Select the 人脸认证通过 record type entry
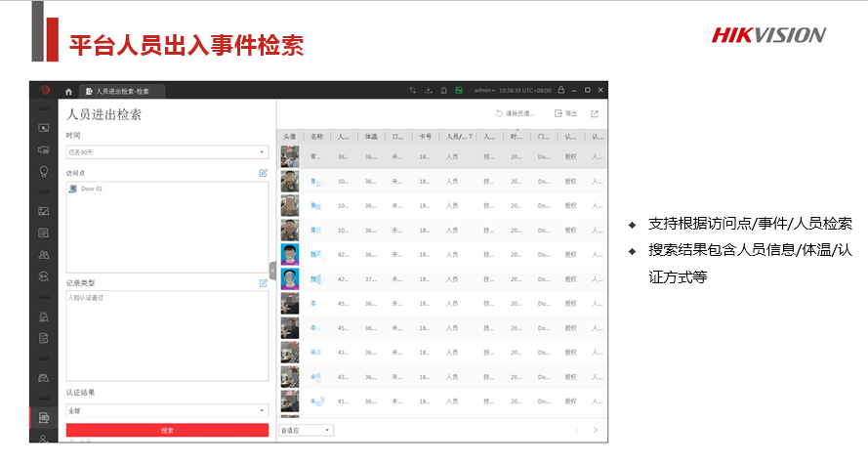 click(86, 298)
